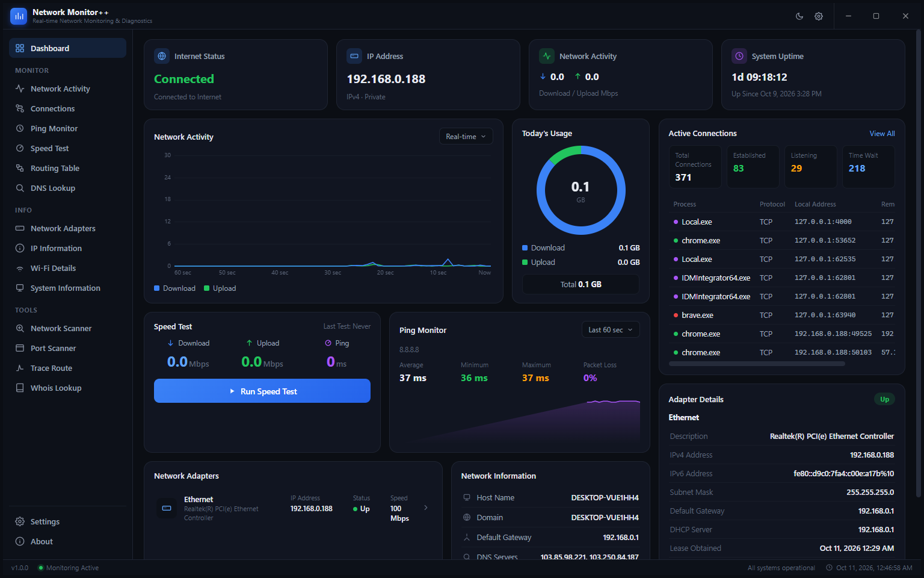The width and height of the screenshot is (924, 578).
Task: Click the Speed Test ping icon
Action: [328, 343]
